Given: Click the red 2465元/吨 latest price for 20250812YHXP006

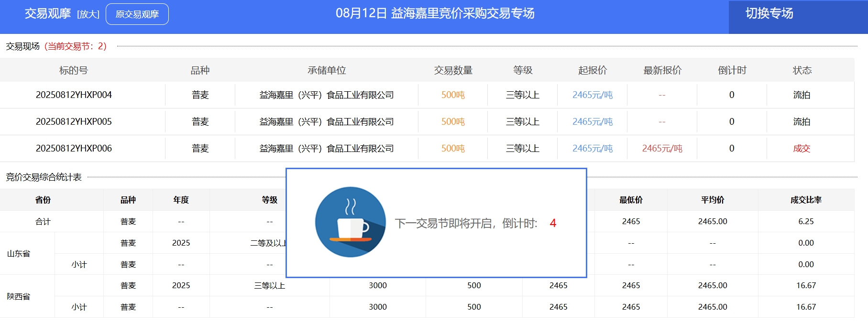Looking at the screenshot, I should tap(662, 149).
